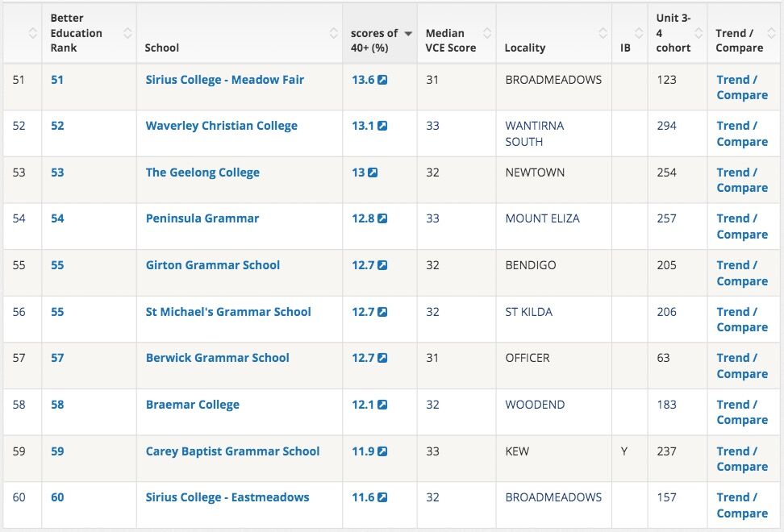Click external link icon next to 13.1
Image resolution: width=784 pixels, height=532 pixels.
pyautogui.click(x=382, y=126)
